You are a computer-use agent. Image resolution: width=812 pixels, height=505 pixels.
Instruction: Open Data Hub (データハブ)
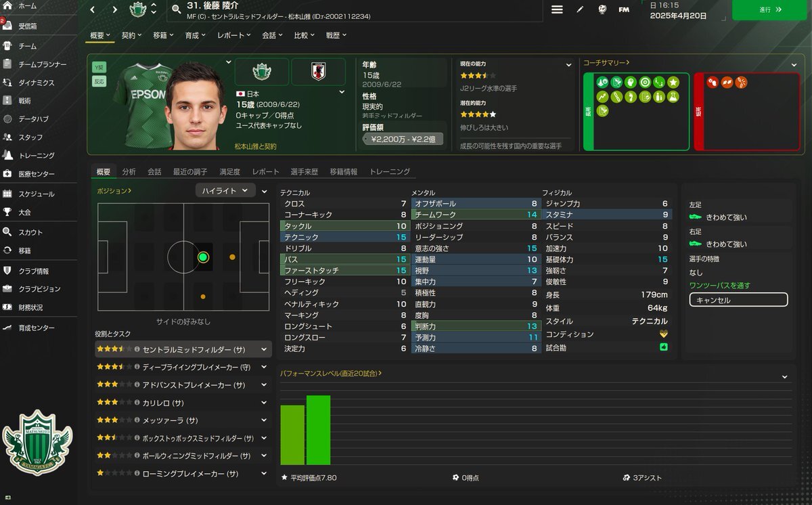point(33,119)
